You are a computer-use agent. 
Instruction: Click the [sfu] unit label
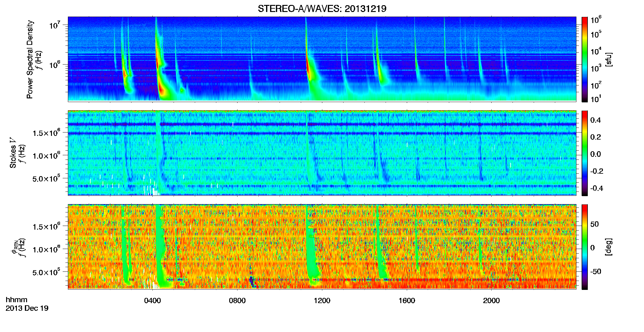pos(608,59)
